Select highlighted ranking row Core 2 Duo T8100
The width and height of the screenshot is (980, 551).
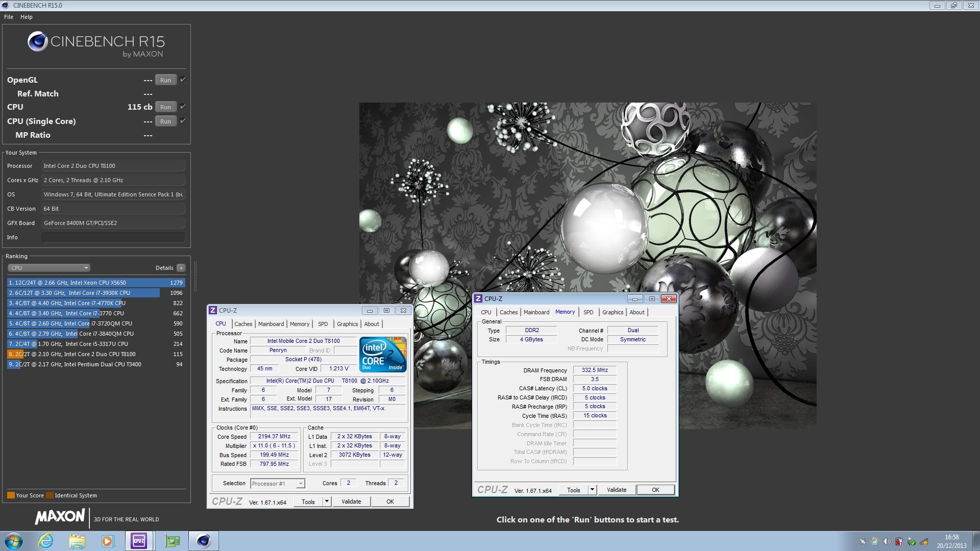[x=96, y=354]
